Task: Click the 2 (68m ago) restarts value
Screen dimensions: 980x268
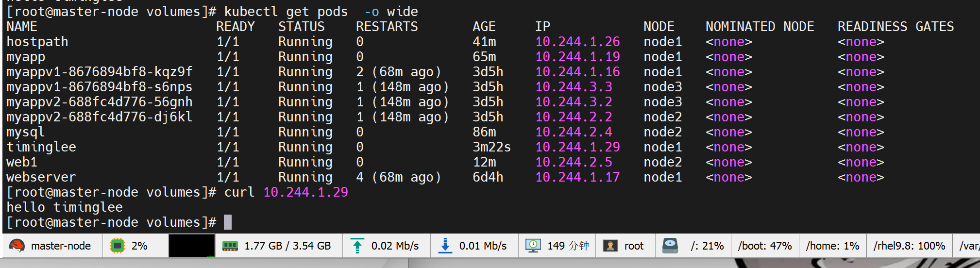Action: tap(399, 72)
